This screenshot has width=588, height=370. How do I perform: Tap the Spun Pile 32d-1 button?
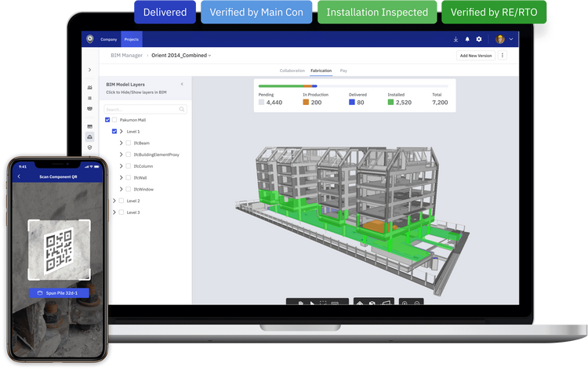pyautogui.click(x=59, y=293)
